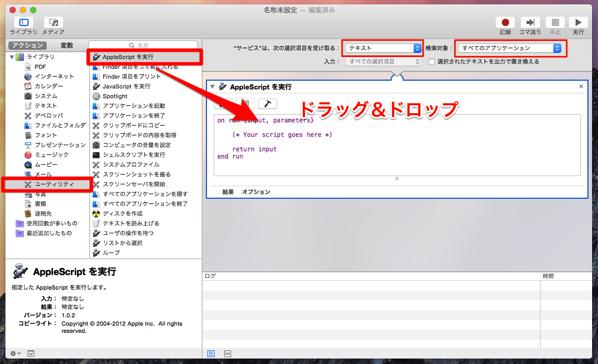Click the コマ送り step button

point(530,23)
